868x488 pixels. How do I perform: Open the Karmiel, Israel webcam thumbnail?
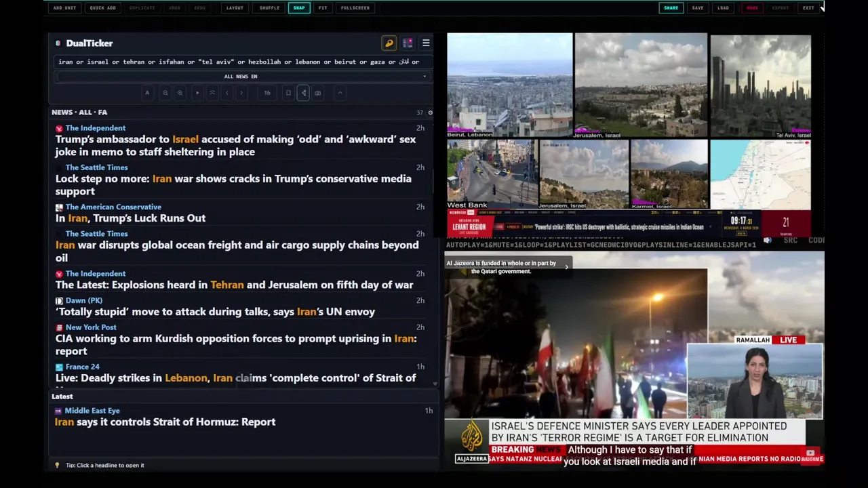[669, 174]
